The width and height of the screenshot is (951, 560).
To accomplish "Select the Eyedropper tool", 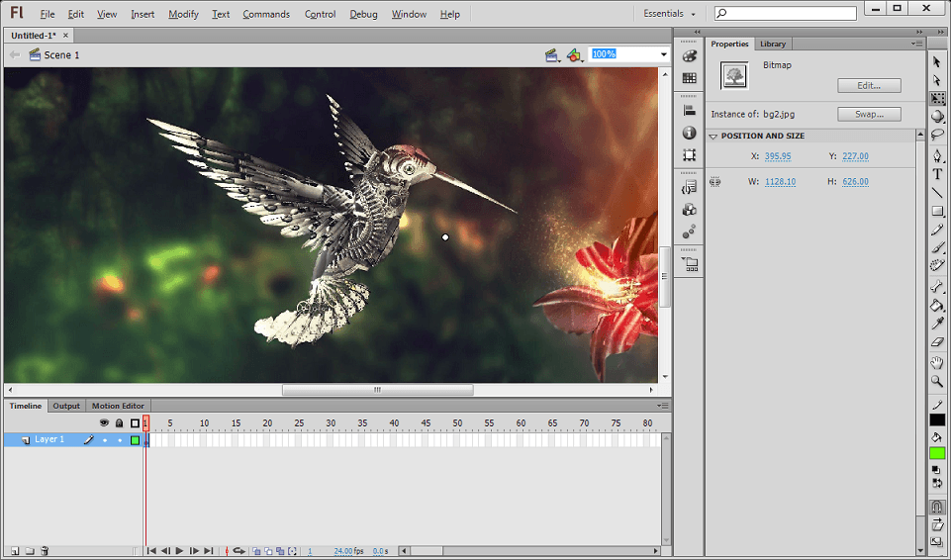I will tap(937, 324).
